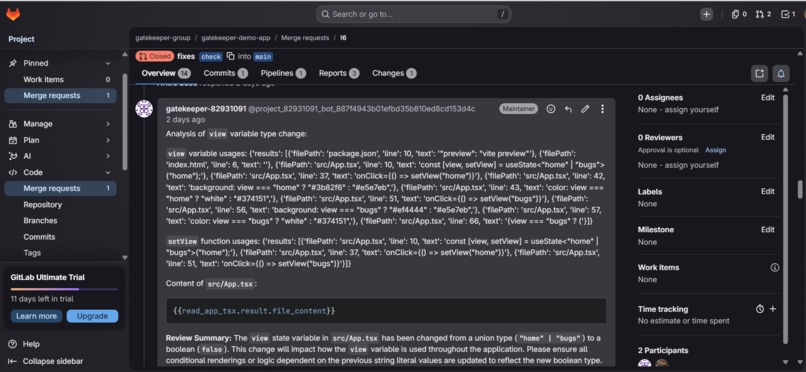Reply to the gatekeeper comment
Viewport: 806px width, 372px height.
[x=568, y=109]
